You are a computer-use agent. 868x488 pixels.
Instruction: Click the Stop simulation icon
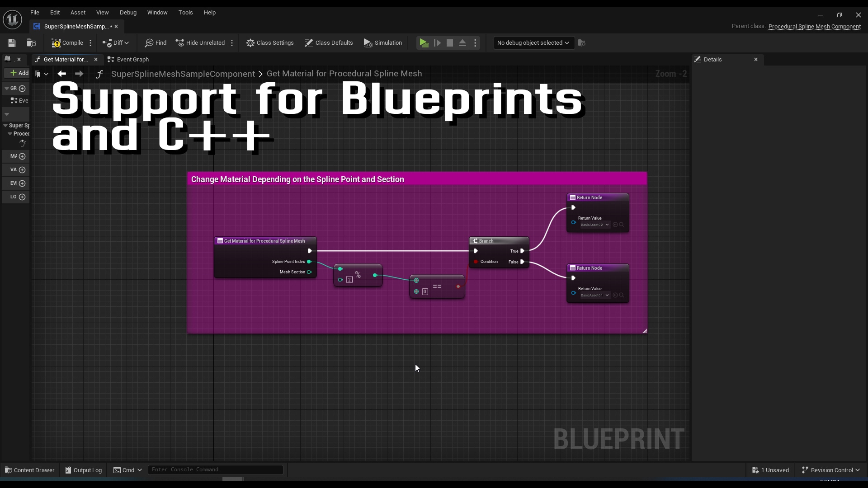coord(450,43)
